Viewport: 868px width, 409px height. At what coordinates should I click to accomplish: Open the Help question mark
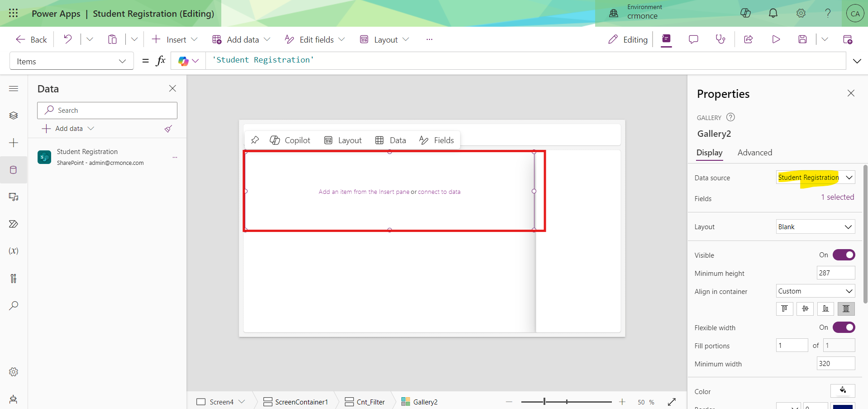828,13
